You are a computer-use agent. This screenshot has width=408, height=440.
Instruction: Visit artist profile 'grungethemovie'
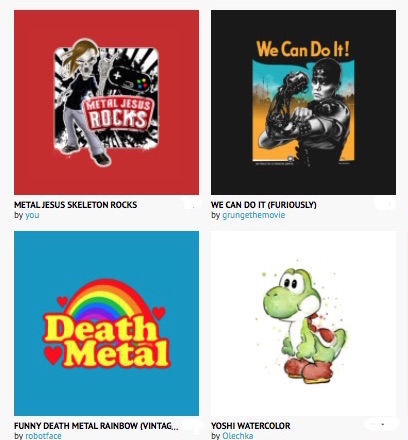[253, 215]
